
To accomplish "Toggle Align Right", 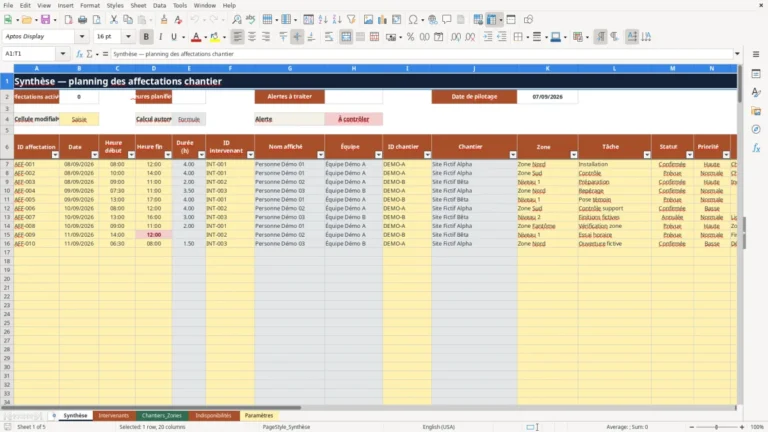I will [266, 37].
